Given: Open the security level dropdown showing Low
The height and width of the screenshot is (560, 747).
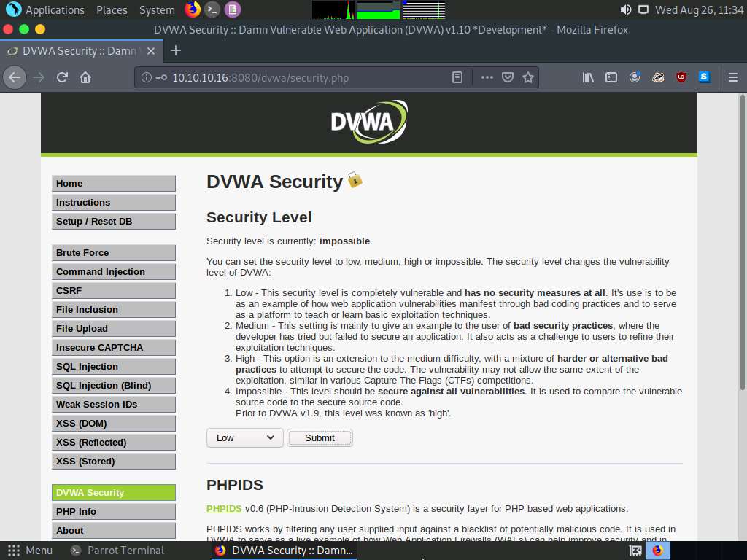Looking at the screenshot, I should (244, 437).
